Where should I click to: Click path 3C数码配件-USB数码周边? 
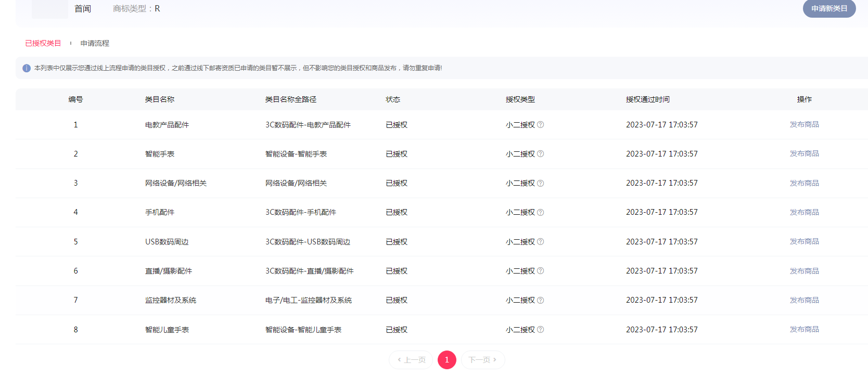[x=308, y=242]
